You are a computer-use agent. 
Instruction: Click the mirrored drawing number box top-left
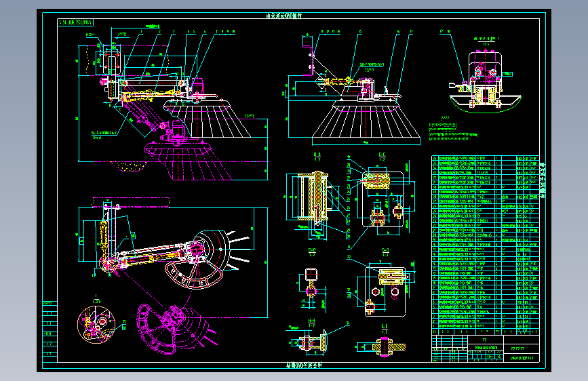coord(75,22)
